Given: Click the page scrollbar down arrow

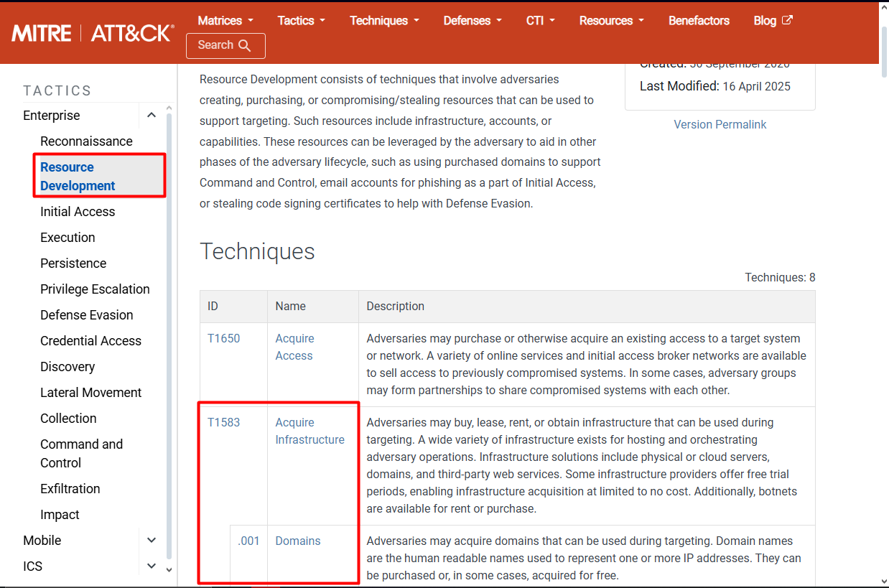Looking at the screenshot, I should pos(883,582).
